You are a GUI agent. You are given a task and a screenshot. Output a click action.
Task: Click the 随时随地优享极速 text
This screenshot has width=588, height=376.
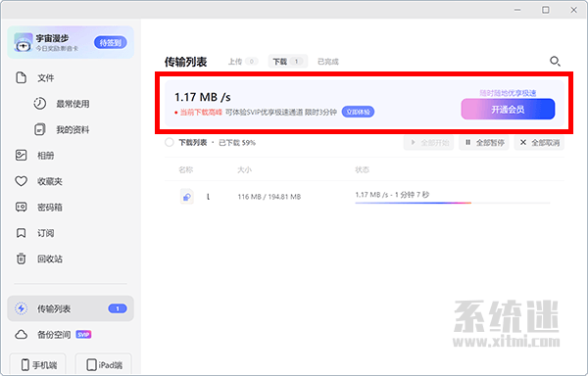(508, 93)
